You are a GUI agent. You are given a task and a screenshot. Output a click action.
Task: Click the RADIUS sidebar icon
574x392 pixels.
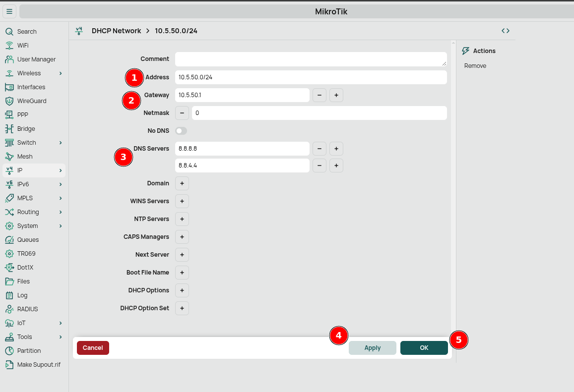coord(10,309)
